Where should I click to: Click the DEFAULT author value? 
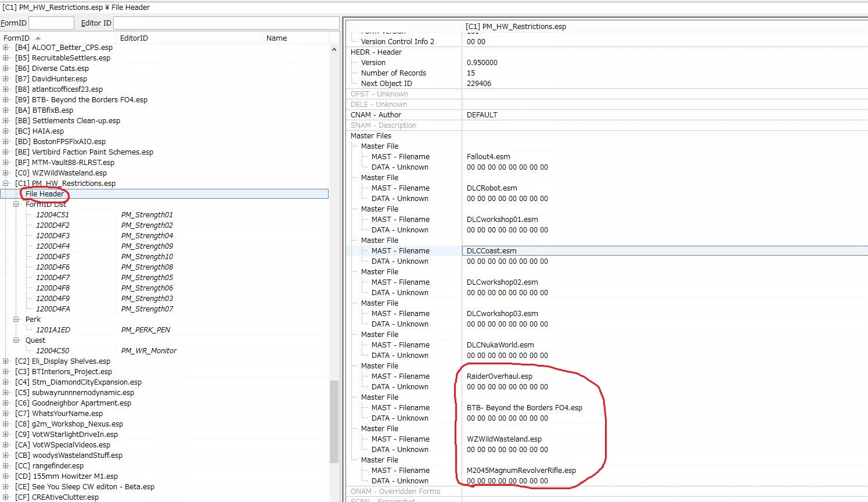[x=482, y=115]
